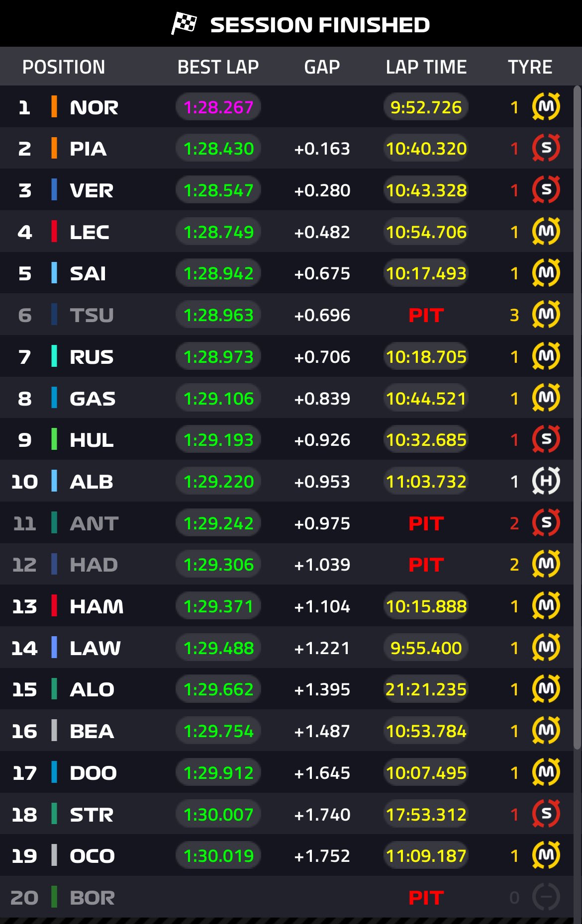Click Hulkenberg's green team colour bar
The width and height of the screenshot is (582, 924).
click(54, 439)
